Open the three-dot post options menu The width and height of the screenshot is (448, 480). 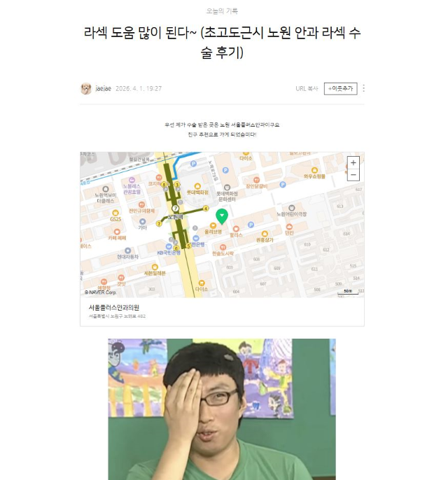point(363,88)
